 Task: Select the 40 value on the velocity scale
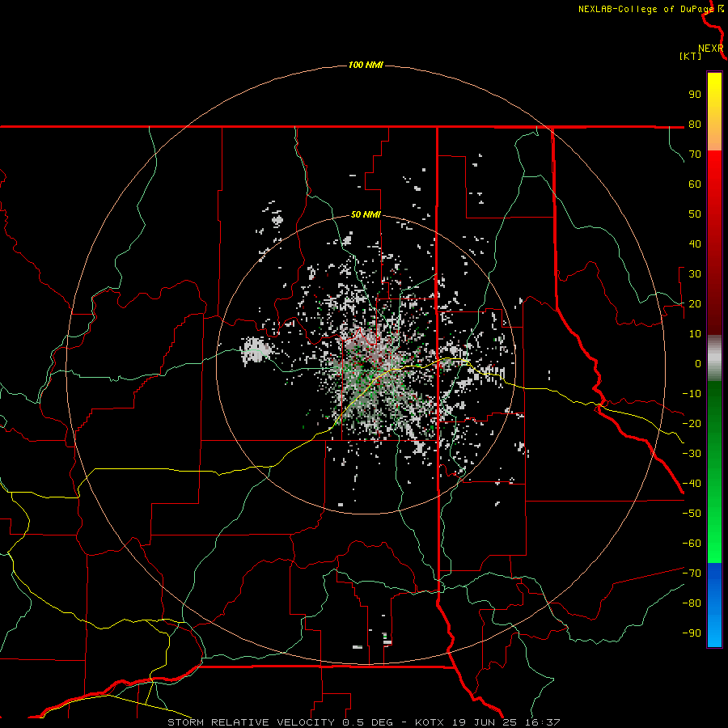point(695,244)
